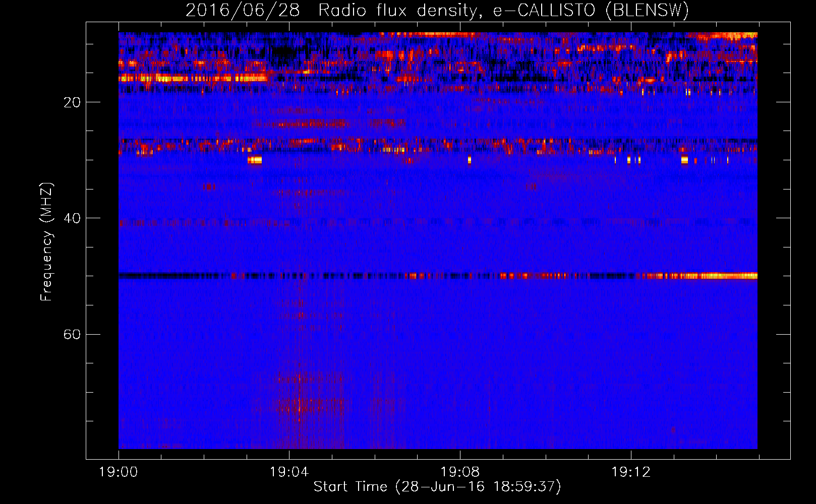Click the 19:08 time tick label
The width and height of the screenshot is (816, 504).
[460, 472]
